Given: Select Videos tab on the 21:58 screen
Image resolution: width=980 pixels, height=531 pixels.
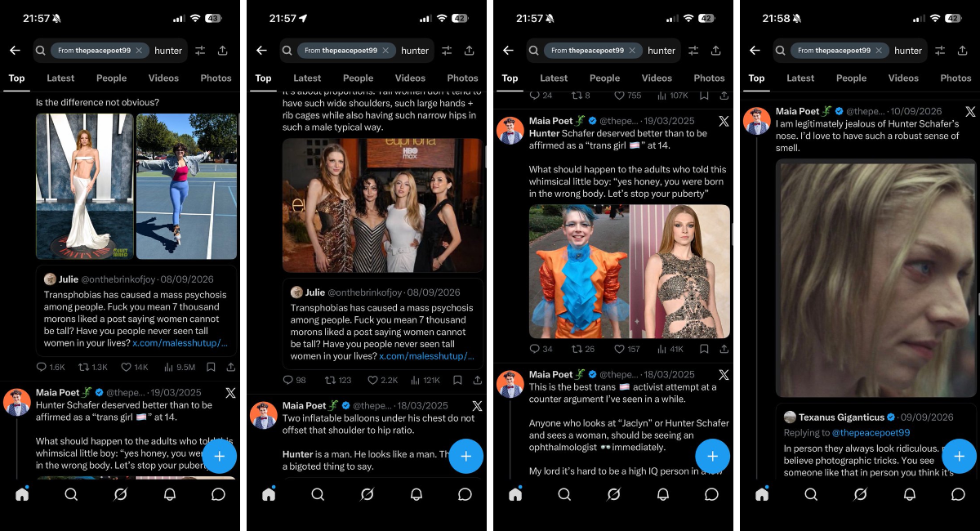Looking at the screenshot, I should [903, 78].
